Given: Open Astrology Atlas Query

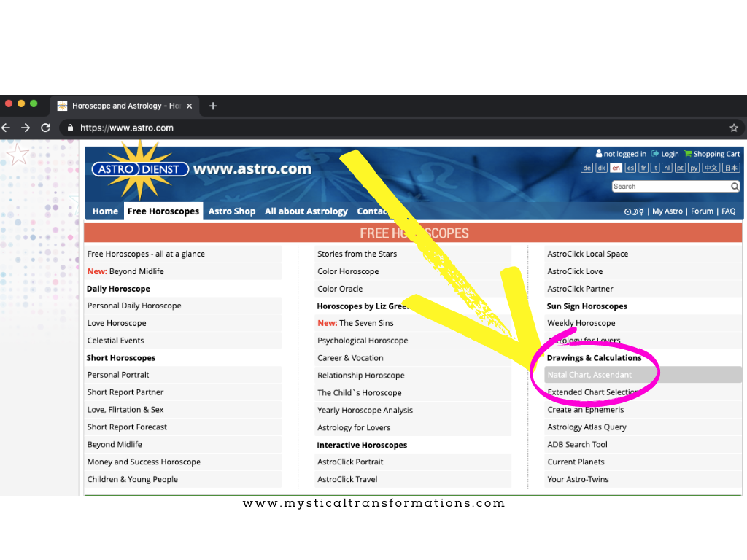Looking at the screenshot, I should [643, 427].
